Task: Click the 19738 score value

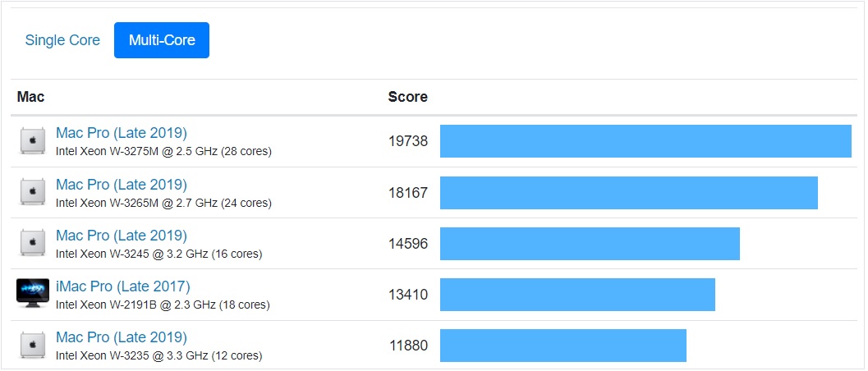Action: pyautogui.click(x=408, y=141)
